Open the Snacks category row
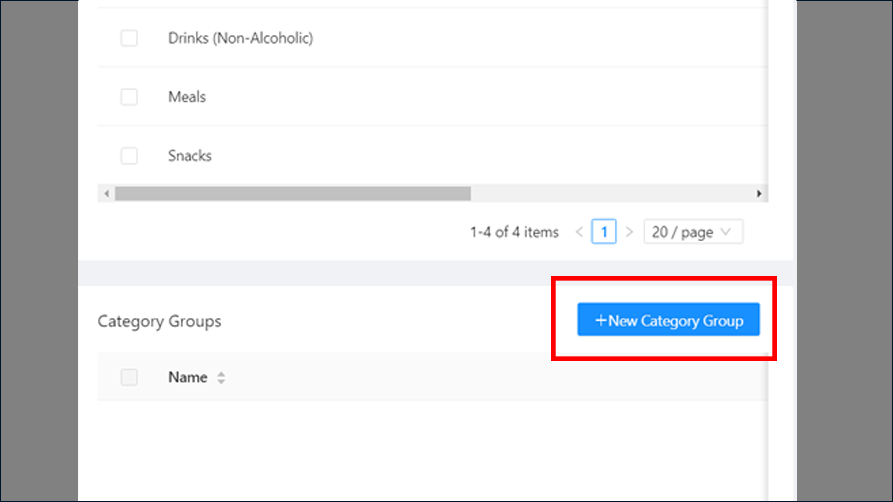 click(190, 156)
